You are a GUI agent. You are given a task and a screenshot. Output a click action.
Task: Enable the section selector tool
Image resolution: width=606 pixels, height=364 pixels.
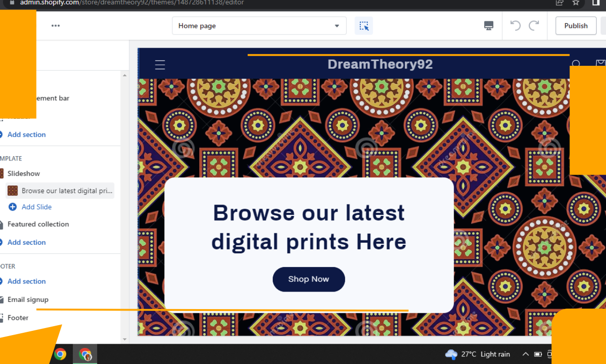pos(364,26)
